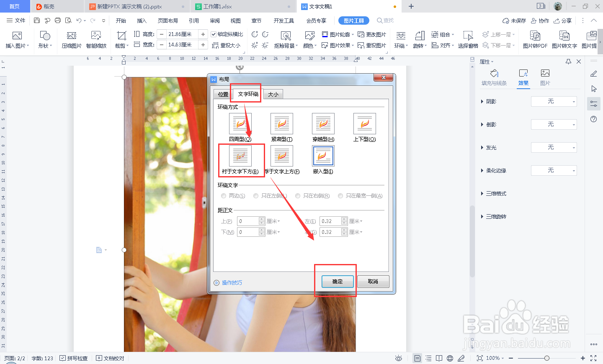This screenshot has height=364, width=603.
Task: Open the 操作技巧 link
Action: pyautogui.click(x=232, y=283)
